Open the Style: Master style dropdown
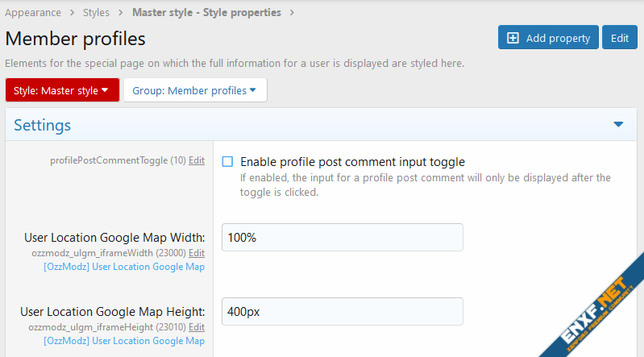Screen dimensions: 644x357 pos(62,90)
